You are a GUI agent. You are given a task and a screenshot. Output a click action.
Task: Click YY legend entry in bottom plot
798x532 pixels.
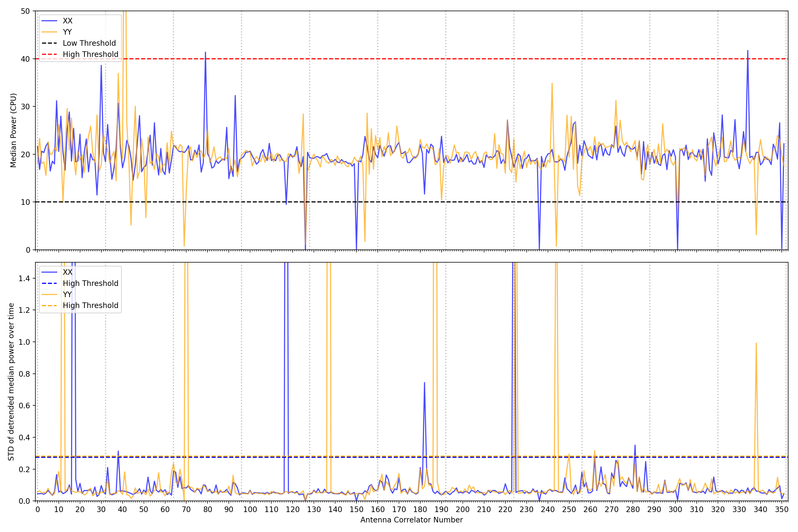[x=67, y=294]
